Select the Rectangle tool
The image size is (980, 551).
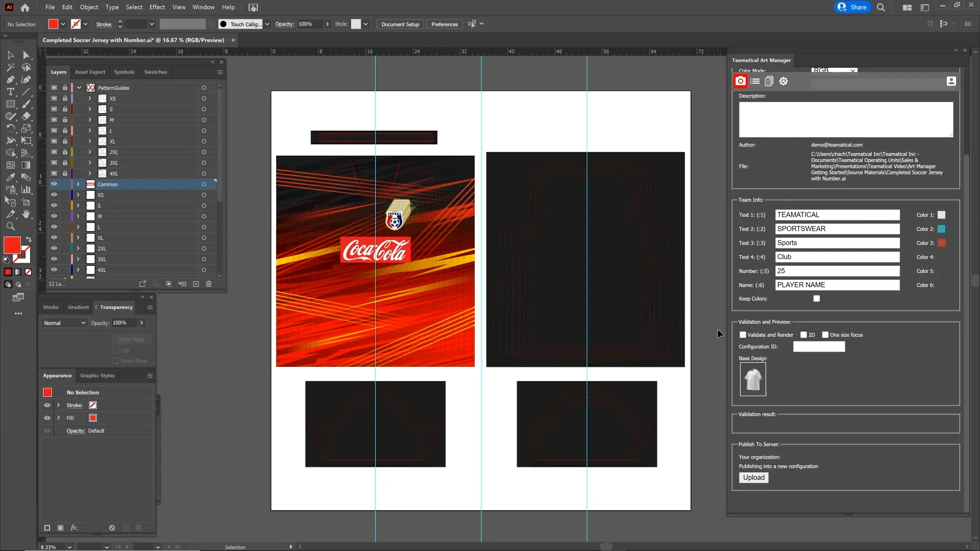(x=10, y=104)
